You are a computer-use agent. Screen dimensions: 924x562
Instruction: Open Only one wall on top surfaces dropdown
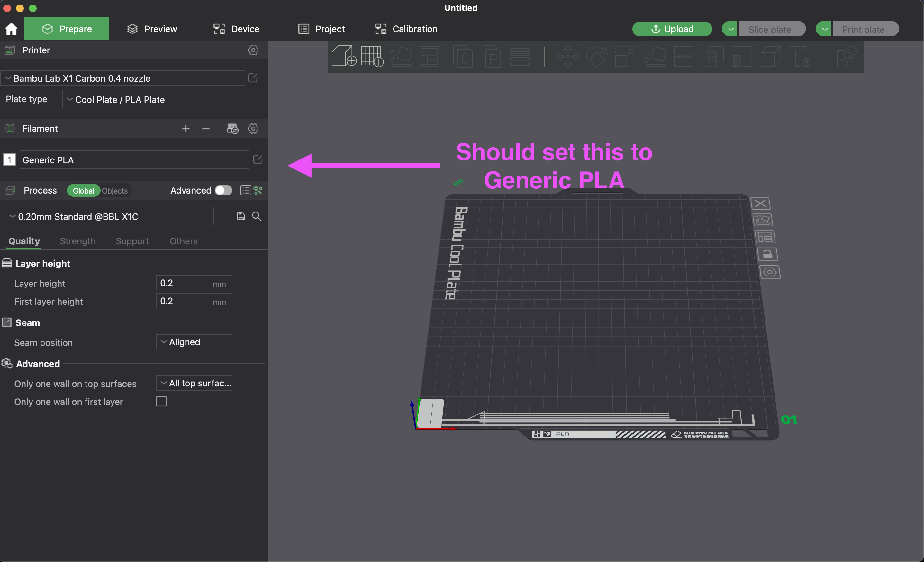194,383
